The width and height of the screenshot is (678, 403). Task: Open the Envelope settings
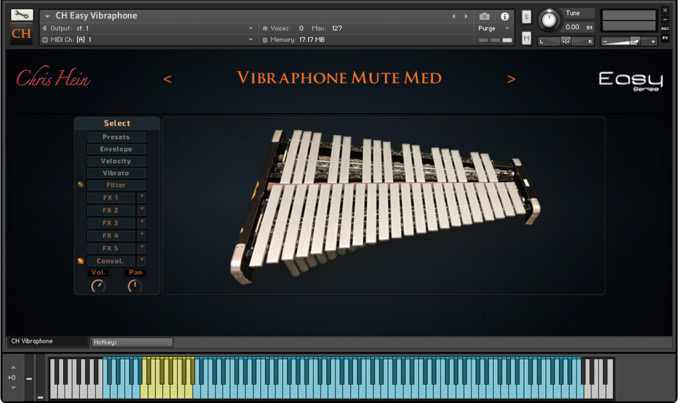click(116, 149)
